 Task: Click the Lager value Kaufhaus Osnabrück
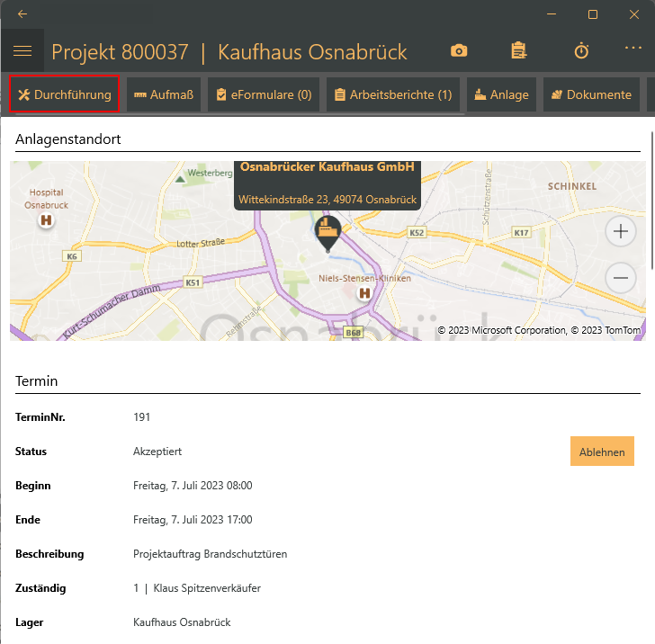[x=182, y=622]
